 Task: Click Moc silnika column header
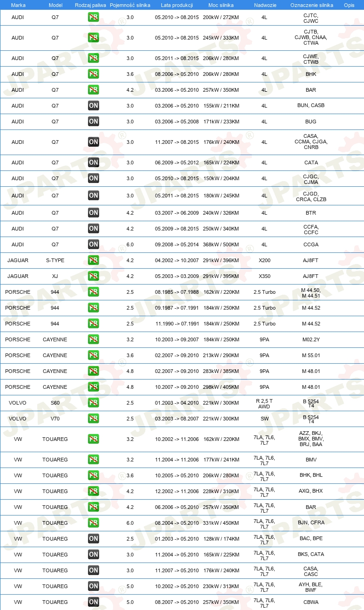click(x=221, y=5)
